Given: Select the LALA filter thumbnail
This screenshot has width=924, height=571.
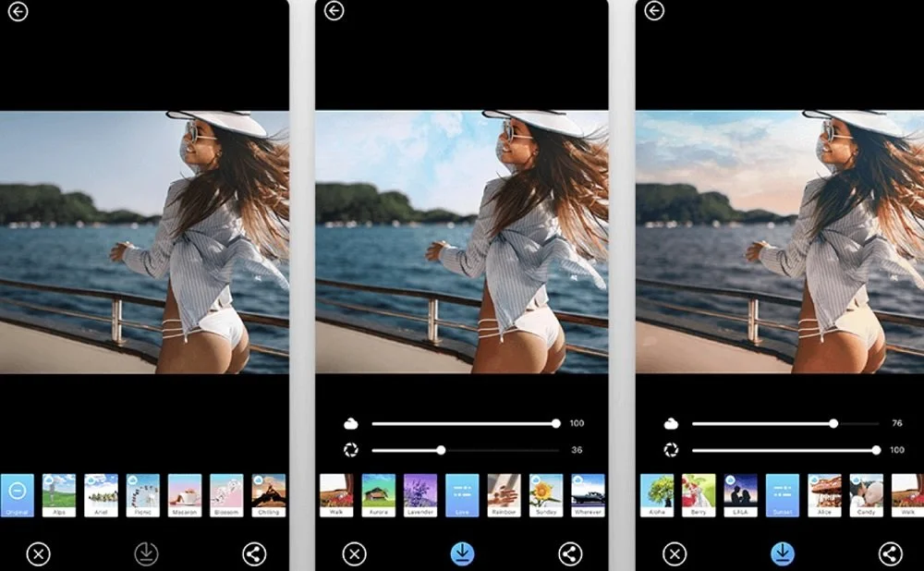Looking at the screenshot, I should coord(741,495).
